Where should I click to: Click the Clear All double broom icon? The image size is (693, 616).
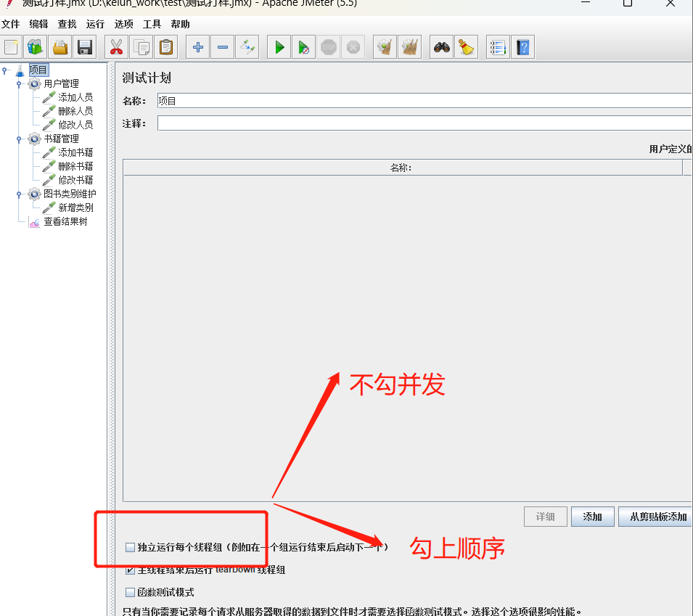[x=410, y=47]
